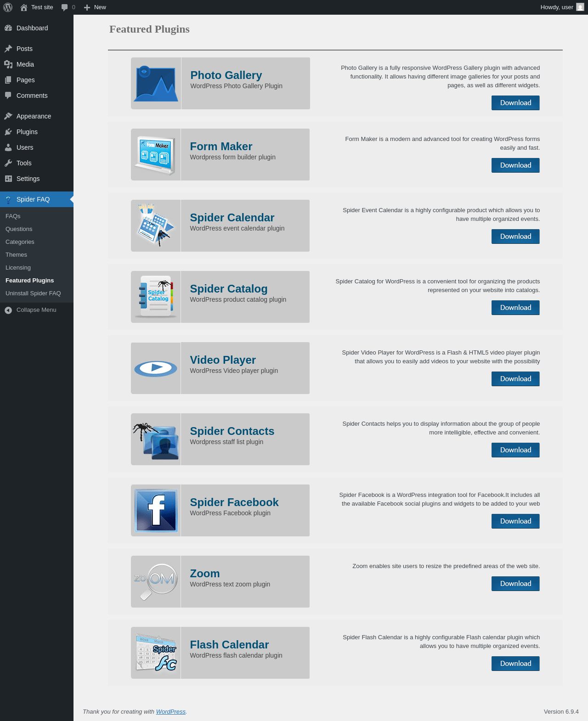This screenshot has height=721, width=588.
Task: Click the WordPress logo in admin bar
Action: pyautogui.click(x=8, y=7)
